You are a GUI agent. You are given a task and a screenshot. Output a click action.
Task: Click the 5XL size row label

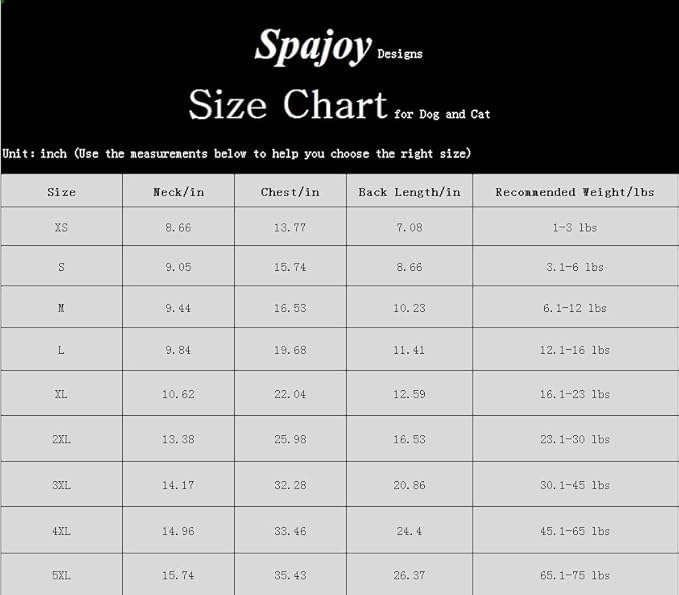(x=61, y=576)
